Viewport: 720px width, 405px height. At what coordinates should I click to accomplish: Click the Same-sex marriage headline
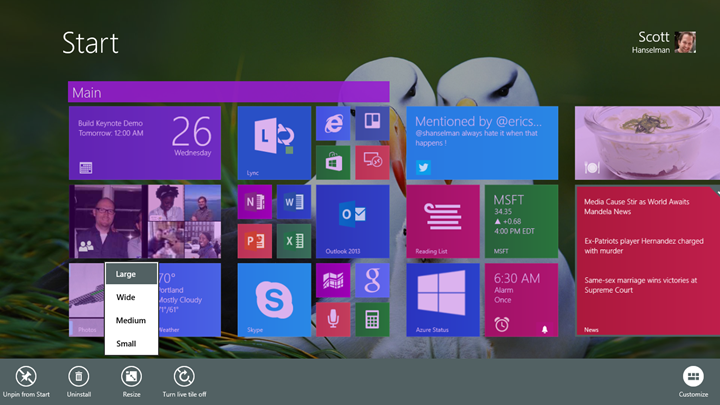pos(641,285)
